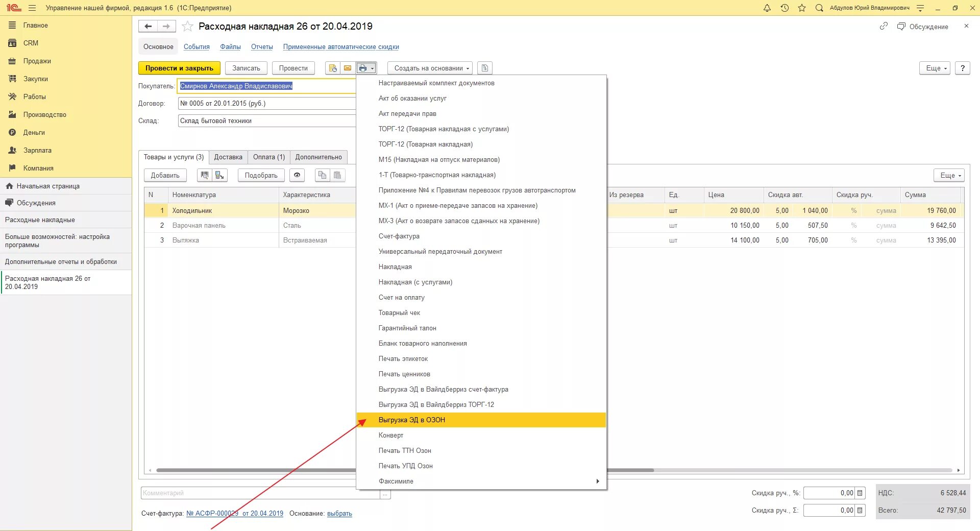Image resolution: width=980 pixels, height=531 pixels.
Task: Open the invoice № АСФР-000029 link
Action: tap(235, 513)
